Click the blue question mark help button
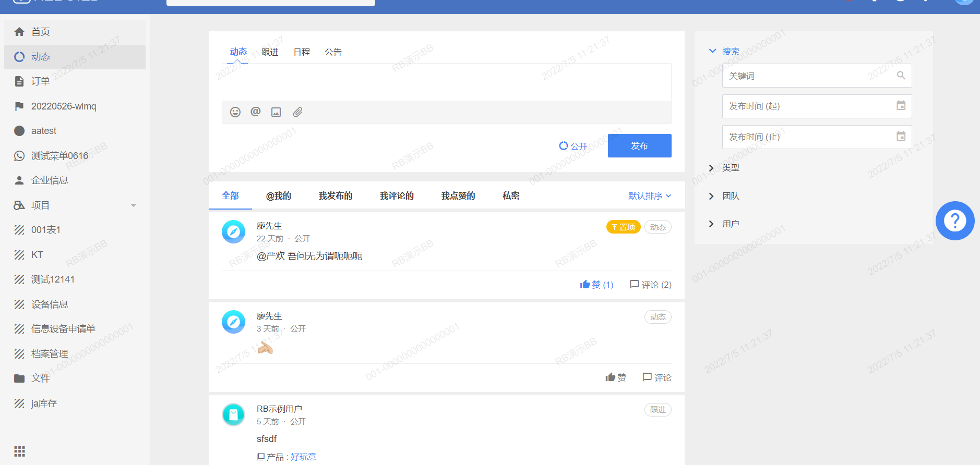The height and width of the screenshot is (465, 980). (955, 221)
